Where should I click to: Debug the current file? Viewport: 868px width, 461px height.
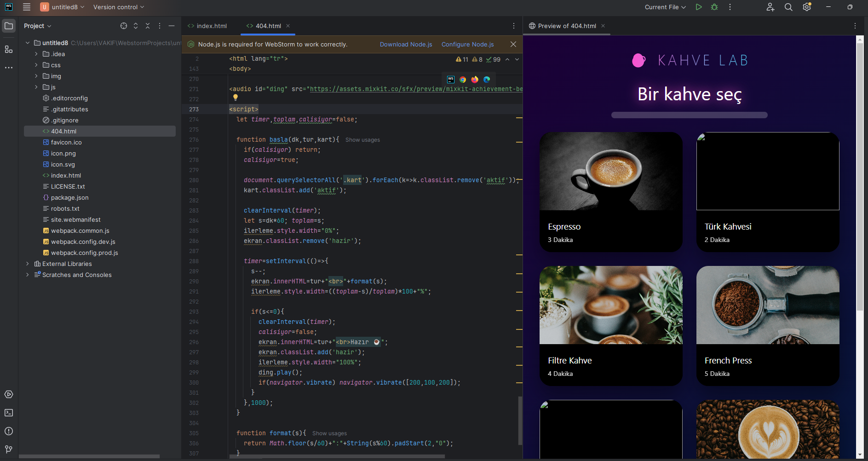click(714, 7)
